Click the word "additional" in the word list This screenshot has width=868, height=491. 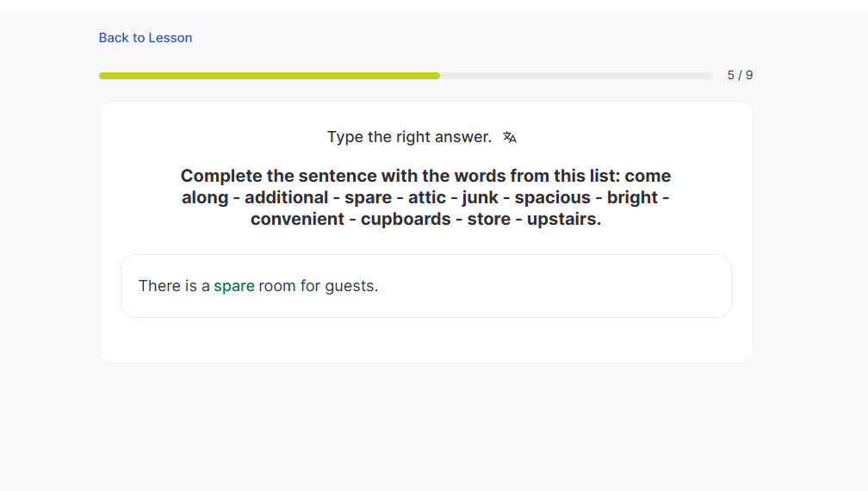(286, 197)
